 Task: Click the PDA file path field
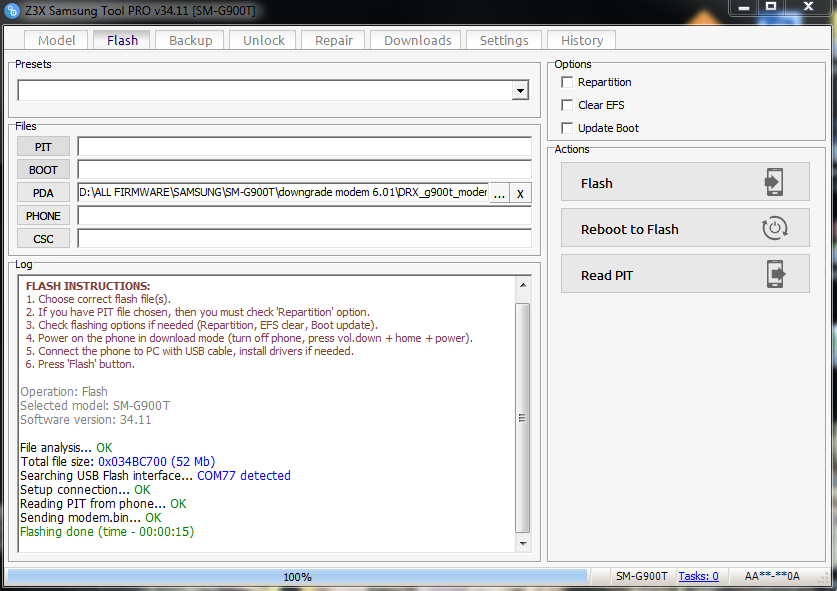tap(283, 193)
